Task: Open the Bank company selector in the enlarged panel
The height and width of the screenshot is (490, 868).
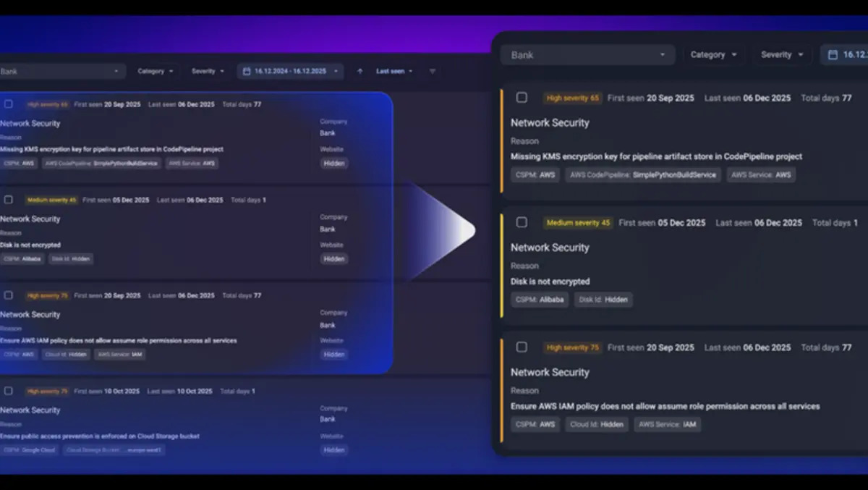Action: point(588,55)
